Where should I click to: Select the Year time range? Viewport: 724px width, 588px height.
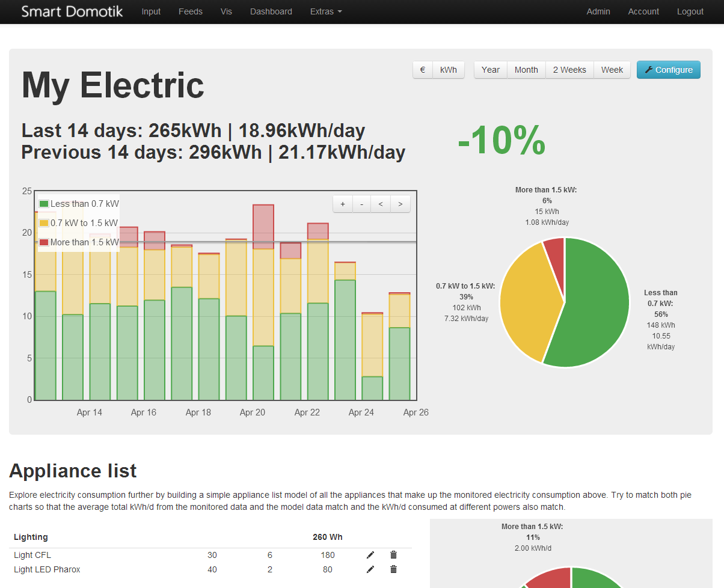pos(491,70)
